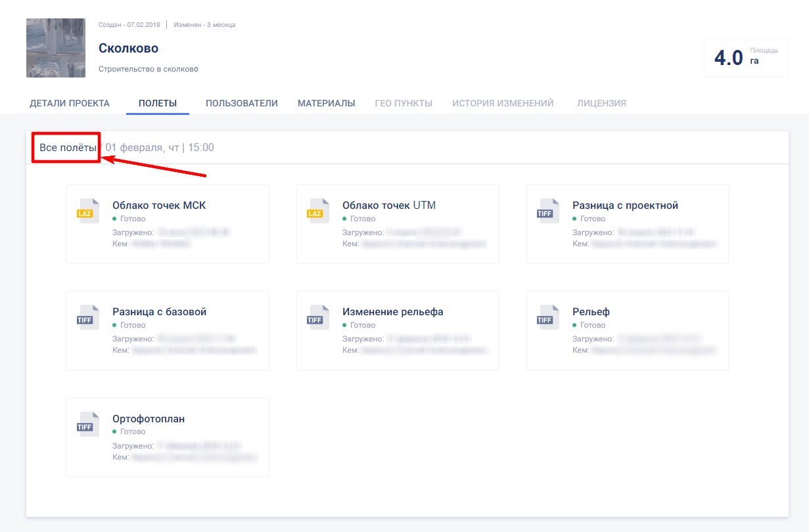The width and height of the screenshot is (809, 532).
Task: Open the Облако точек МСК file title
Action: 159,206
